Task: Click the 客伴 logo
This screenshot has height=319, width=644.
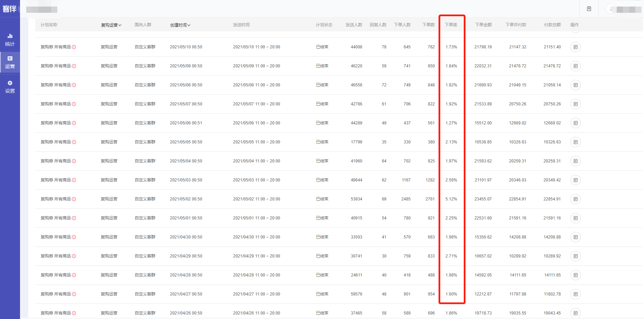Action: point(10,9)
